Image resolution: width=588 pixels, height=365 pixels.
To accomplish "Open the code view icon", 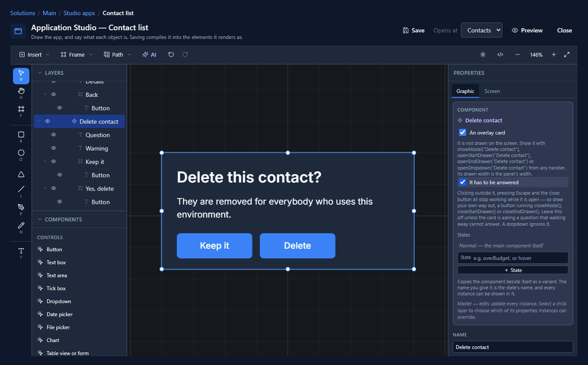I will (500, 54).
